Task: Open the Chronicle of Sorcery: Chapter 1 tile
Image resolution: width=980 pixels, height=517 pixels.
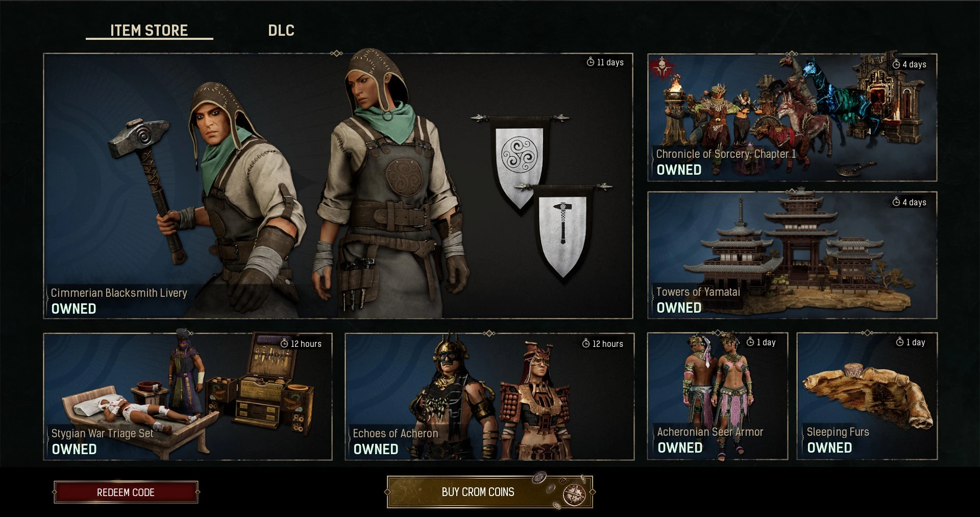Action: tap(792, 117)
